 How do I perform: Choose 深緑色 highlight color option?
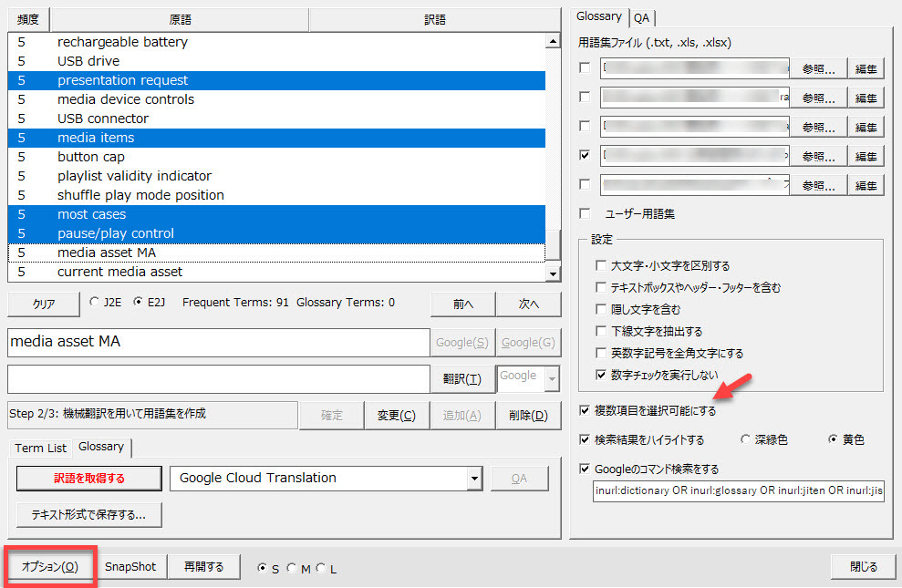click(x=746, y=440)
